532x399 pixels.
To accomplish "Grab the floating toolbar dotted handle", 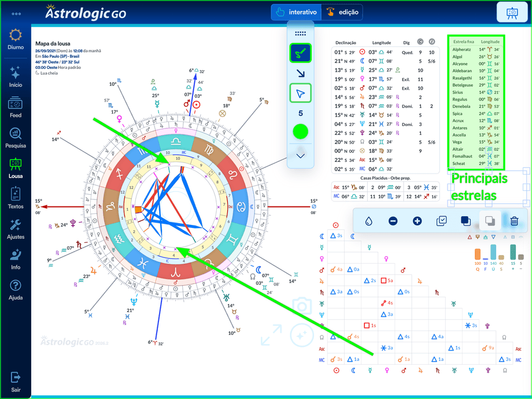I will tap(300, 34).
